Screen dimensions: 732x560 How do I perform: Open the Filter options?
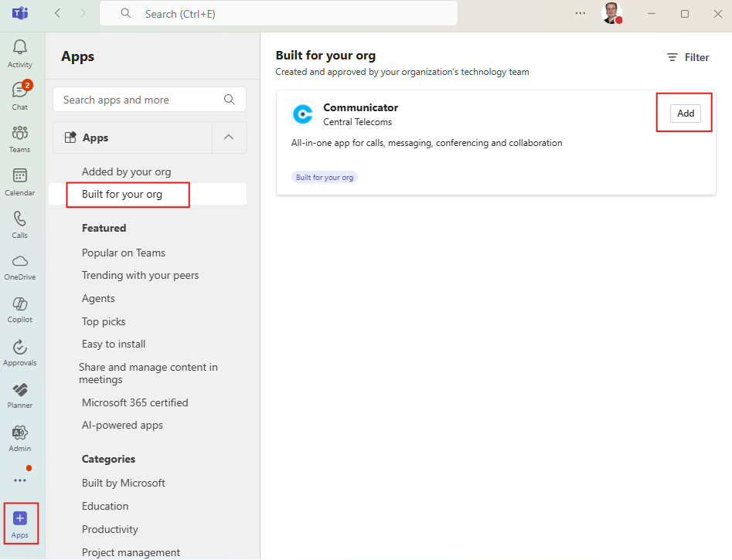687,57
